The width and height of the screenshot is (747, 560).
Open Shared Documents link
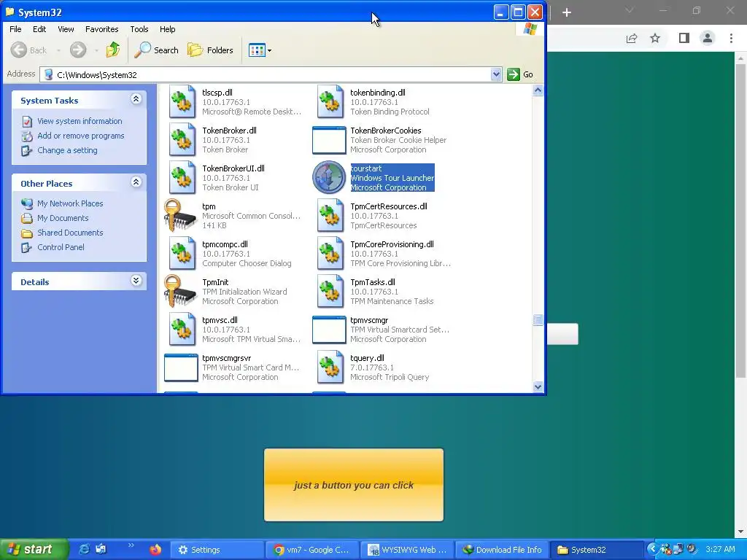tap(70, 233)
